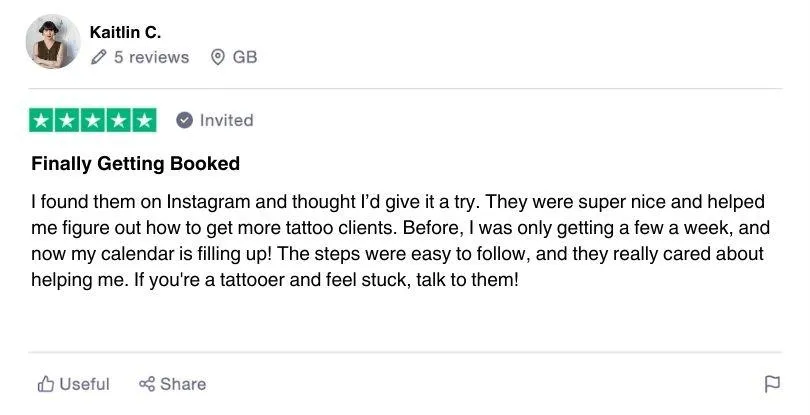
Task: Click the Invited checkmark badge icon
Action: coord(184,120)
